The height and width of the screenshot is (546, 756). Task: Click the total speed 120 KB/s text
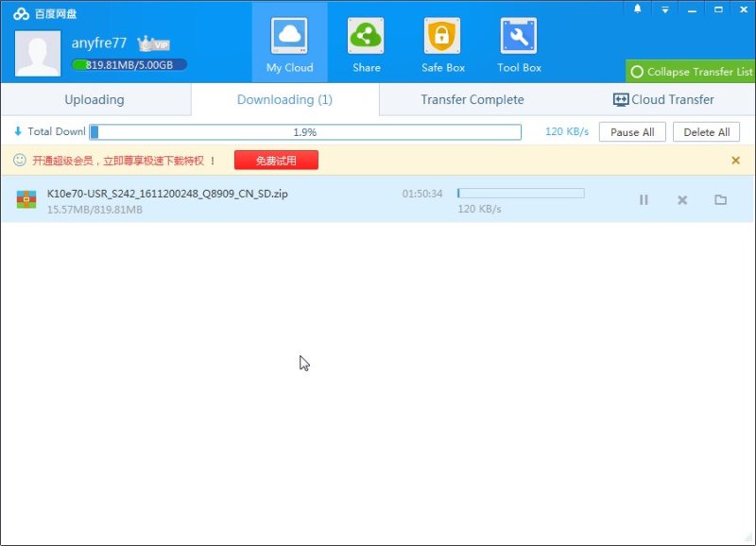pos(567,131)
